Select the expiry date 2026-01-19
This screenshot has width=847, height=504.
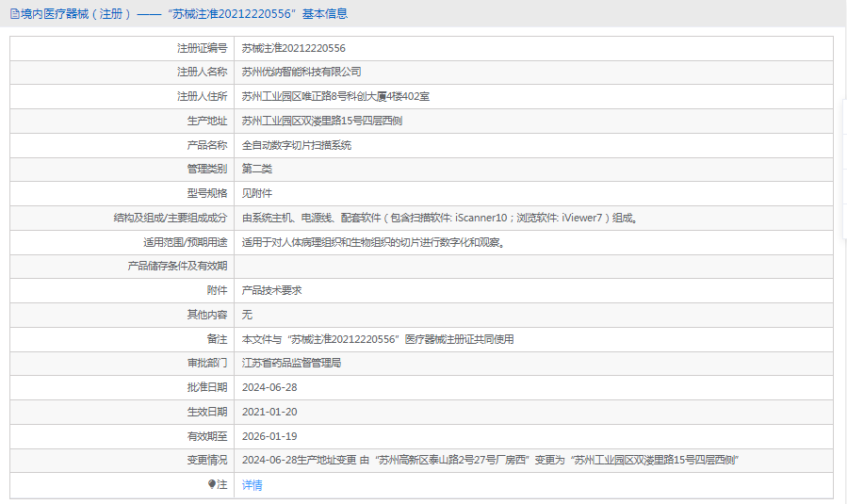[269, 436]
